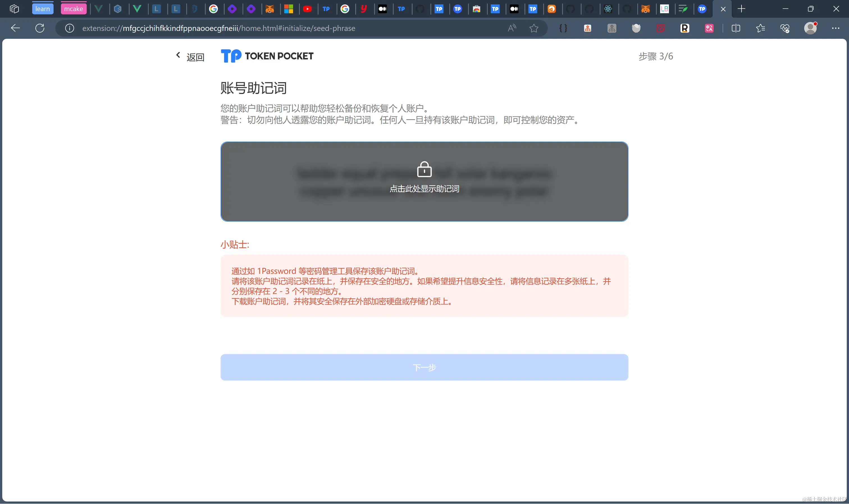This screenshot has width=849, height=504.
Task: Click the browser profile avatar
Action: 810,28
